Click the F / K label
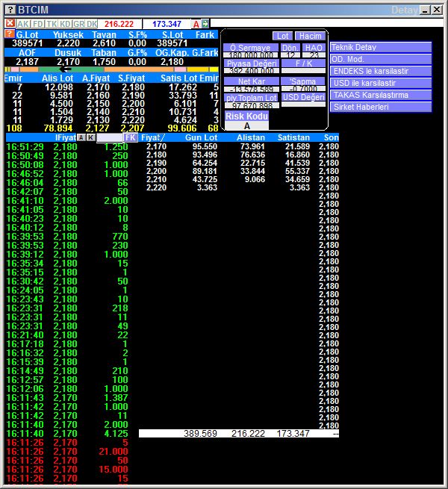448x489 pixels. pyautogui.click(x=304, y=63)
